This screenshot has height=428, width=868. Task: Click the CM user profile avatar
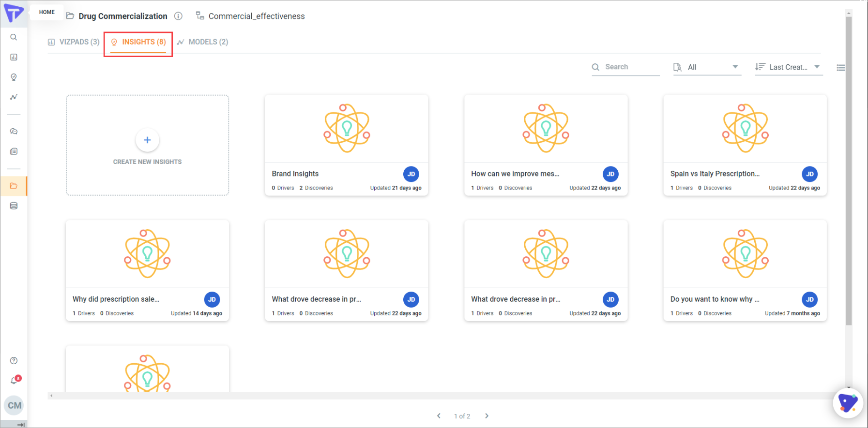point(15,405)
